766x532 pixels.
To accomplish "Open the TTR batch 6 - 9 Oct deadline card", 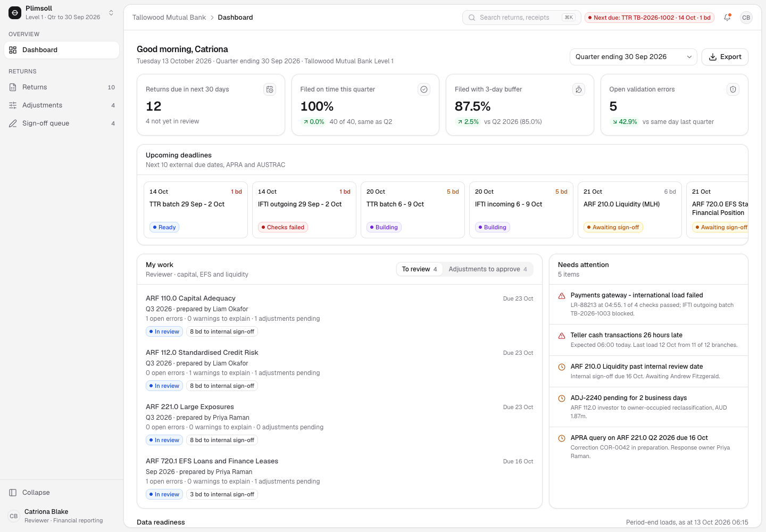I will point(413,210).
